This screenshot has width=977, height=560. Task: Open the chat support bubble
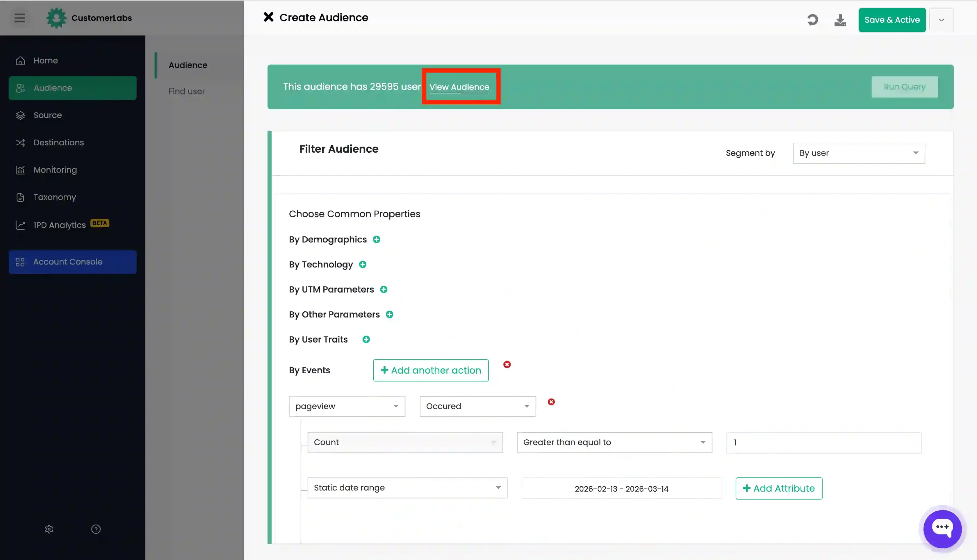click(x=942, y=529)
